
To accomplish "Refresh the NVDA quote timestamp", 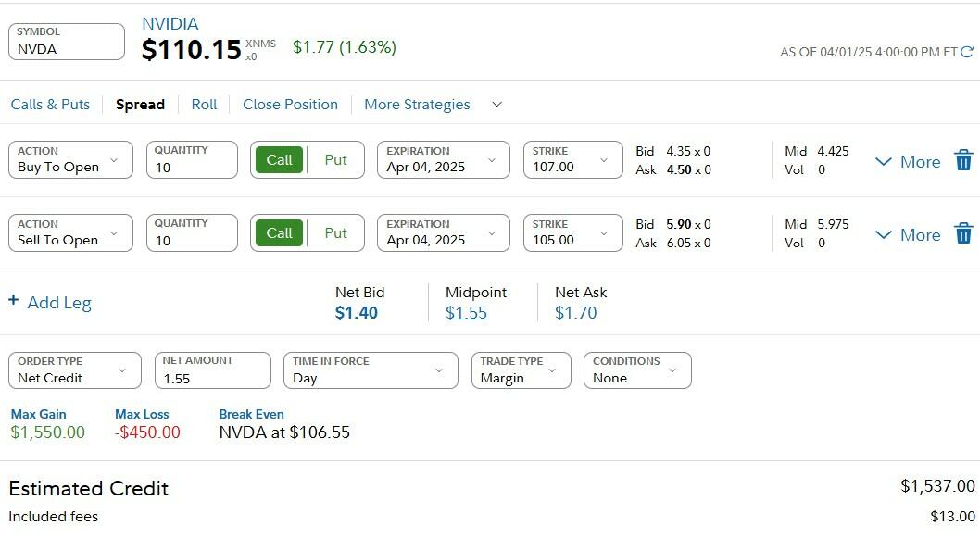I will pyautogui.click(x=968, y=52).
